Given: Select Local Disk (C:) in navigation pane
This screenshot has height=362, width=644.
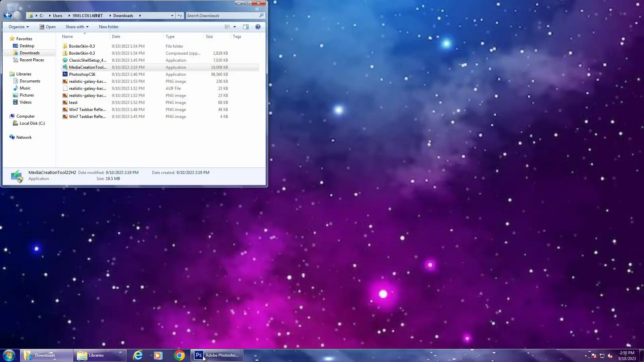Looking at the screenshot, I should click(32, 123).
